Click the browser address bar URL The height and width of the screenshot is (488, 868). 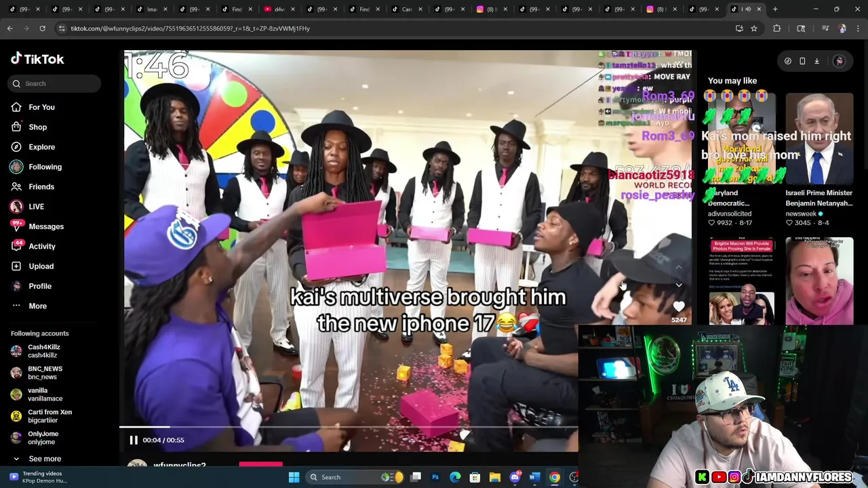(x=190, y=28)
